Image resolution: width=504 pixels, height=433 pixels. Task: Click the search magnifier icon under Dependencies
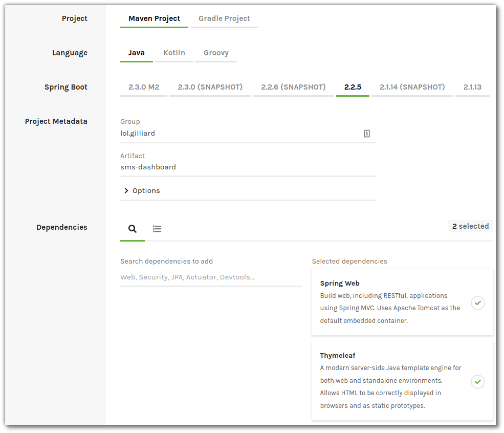tap(133, 228)
